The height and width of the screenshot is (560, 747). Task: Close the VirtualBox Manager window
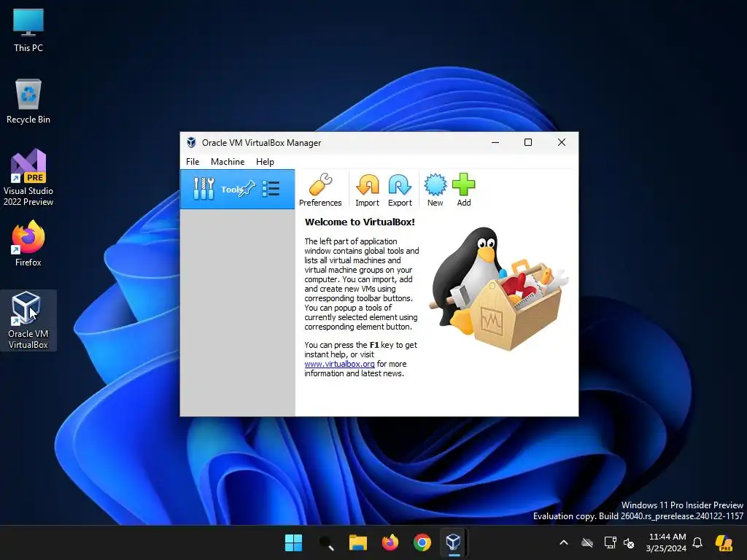(x=562, y=142)
